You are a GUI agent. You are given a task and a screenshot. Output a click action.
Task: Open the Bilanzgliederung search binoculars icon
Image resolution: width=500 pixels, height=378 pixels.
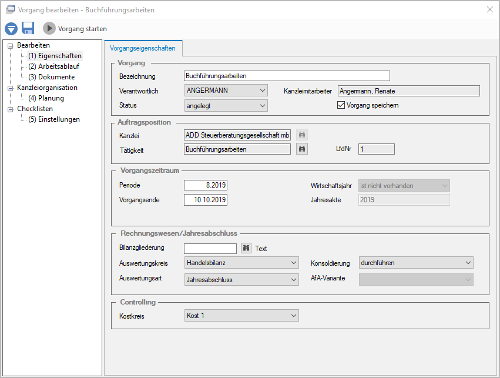(246, 248)
